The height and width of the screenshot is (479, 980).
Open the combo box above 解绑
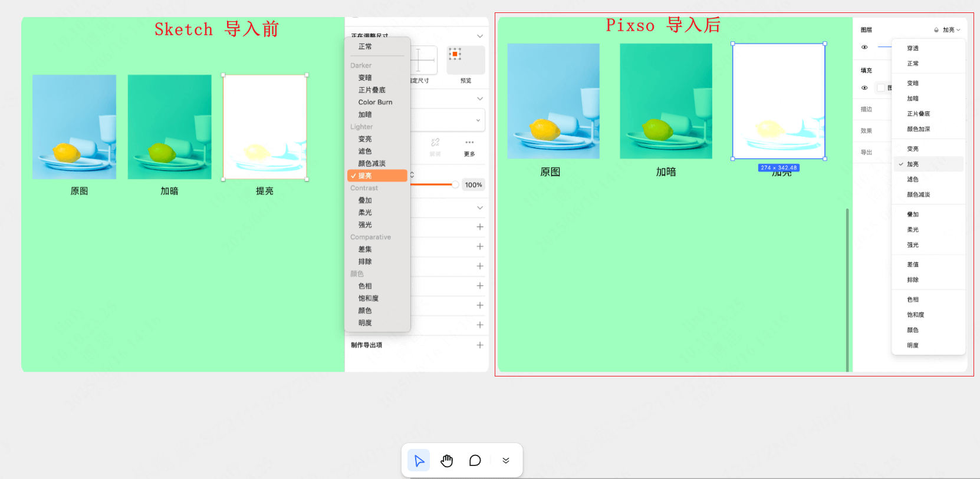(448, 120)
